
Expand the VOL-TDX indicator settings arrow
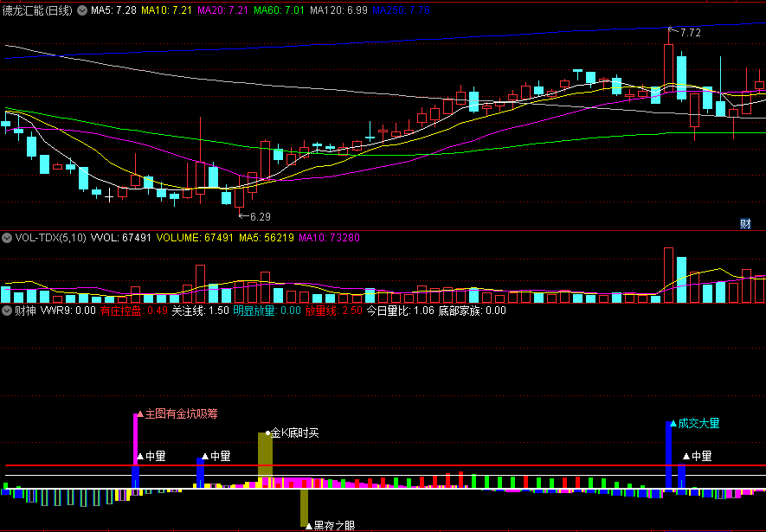pyautogui.click(x=7, y=238)
